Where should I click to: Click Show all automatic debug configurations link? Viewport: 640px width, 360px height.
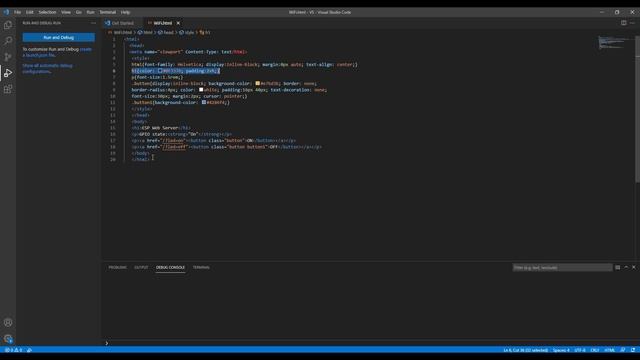coord(47,69)
